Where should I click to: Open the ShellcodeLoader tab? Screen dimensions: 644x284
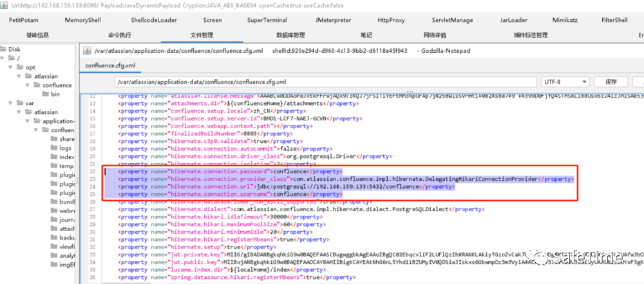point(154,20)
